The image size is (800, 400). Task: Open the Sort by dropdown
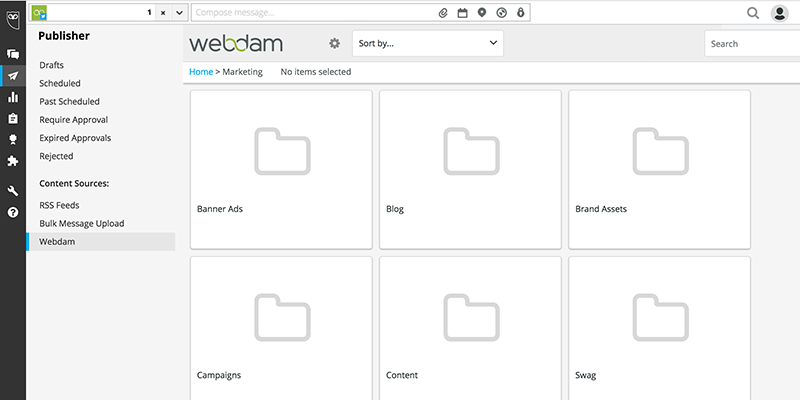[428, 43]
